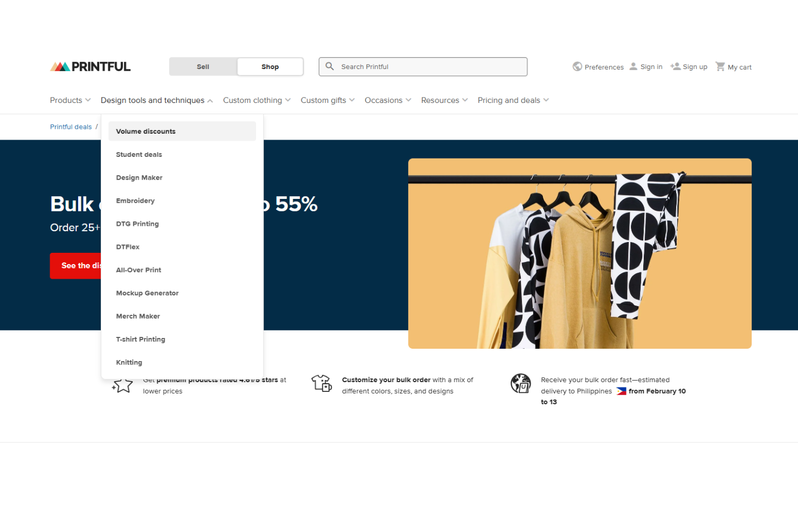The image size is (798, 532).
Task: Click the Sign up icon
Action: (675, 66)
